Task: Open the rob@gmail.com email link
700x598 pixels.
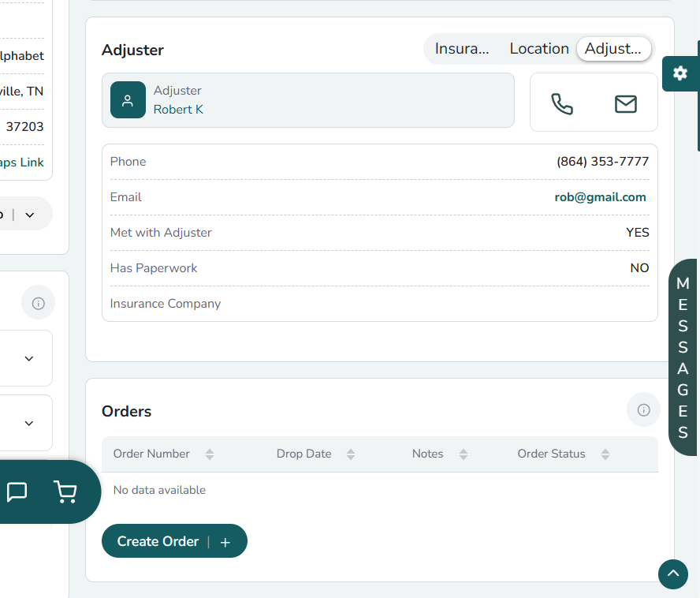Action: pos(600,197)
